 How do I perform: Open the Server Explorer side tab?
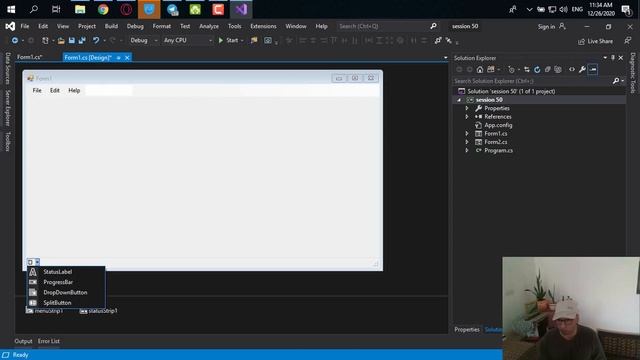tap(7, 108)
